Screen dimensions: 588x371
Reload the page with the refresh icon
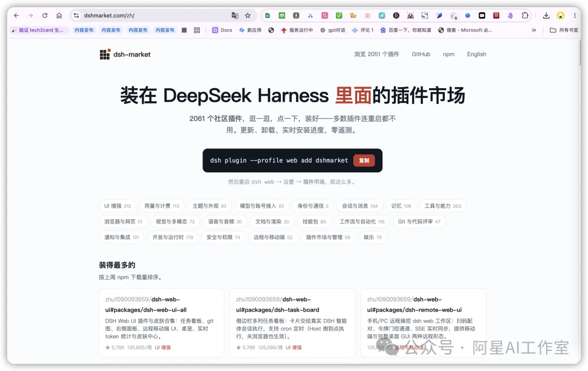click(x=45, y=15)
